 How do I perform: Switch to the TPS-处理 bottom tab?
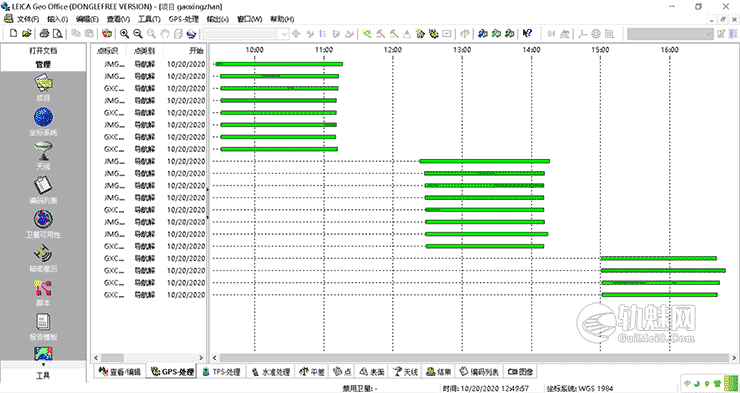tap(222, 371)
